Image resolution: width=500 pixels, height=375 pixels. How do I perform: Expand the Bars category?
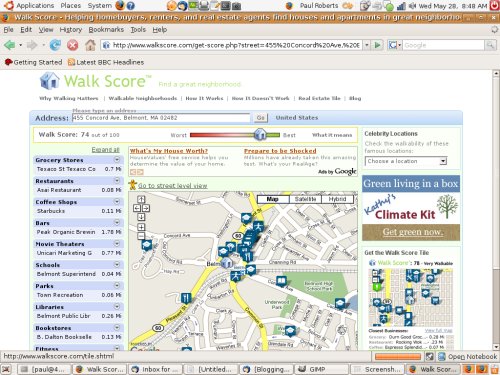point(117,223)
